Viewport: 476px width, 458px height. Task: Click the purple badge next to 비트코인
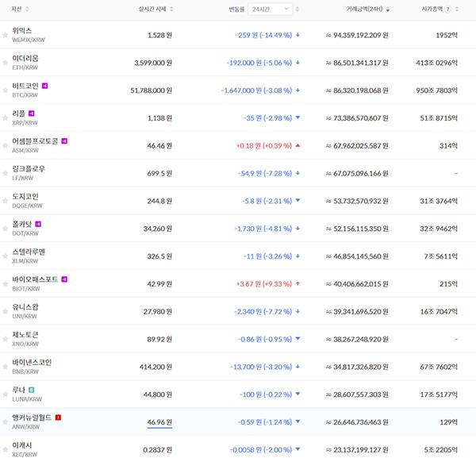pyautogui.click(x=45, y=86)
